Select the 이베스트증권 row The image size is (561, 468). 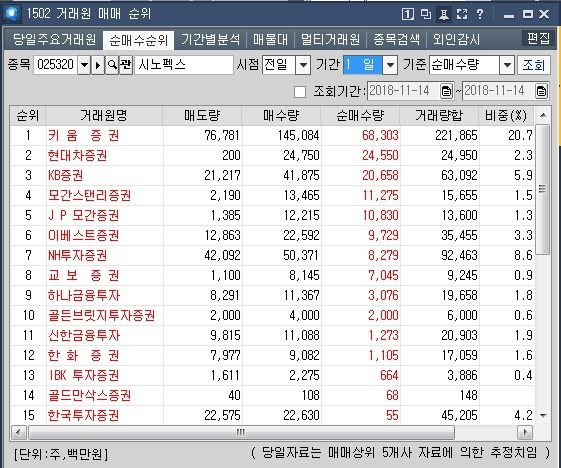coord(272,235)
